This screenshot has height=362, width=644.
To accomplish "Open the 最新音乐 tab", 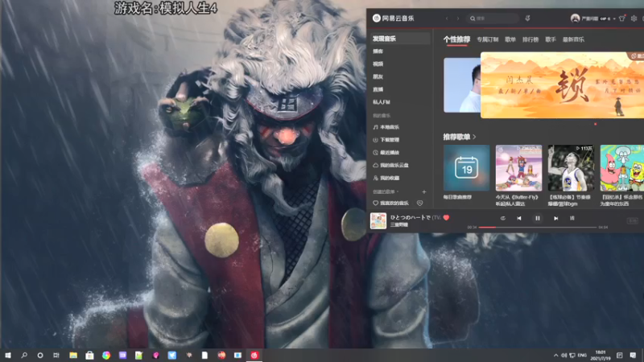I will 573,39.
